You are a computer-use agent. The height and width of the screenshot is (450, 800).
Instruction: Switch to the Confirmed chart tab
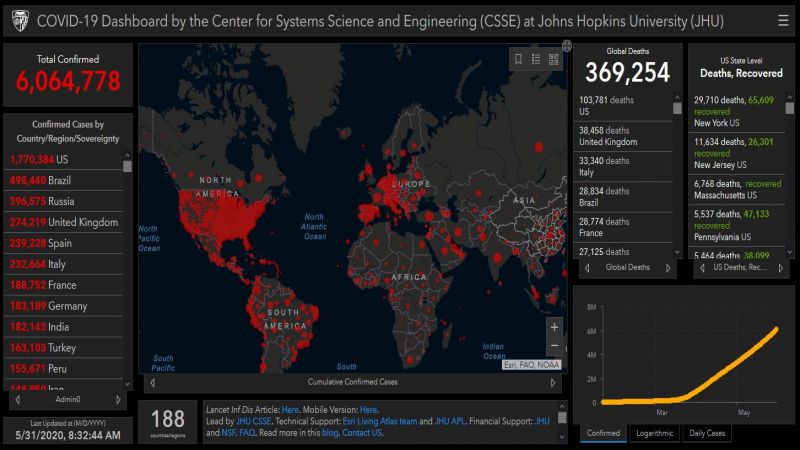pyautogui.click(x=603, y=433)
